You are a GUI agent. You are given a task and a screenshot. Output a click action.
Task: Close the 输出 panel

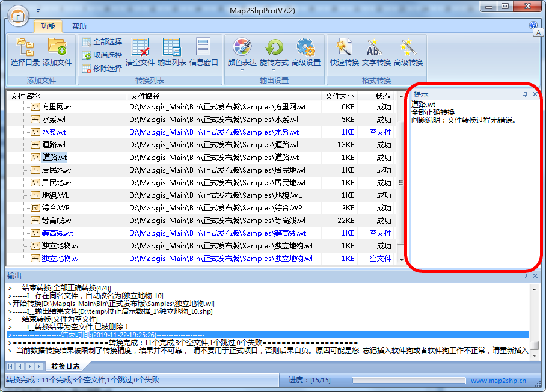pos(535,276)
